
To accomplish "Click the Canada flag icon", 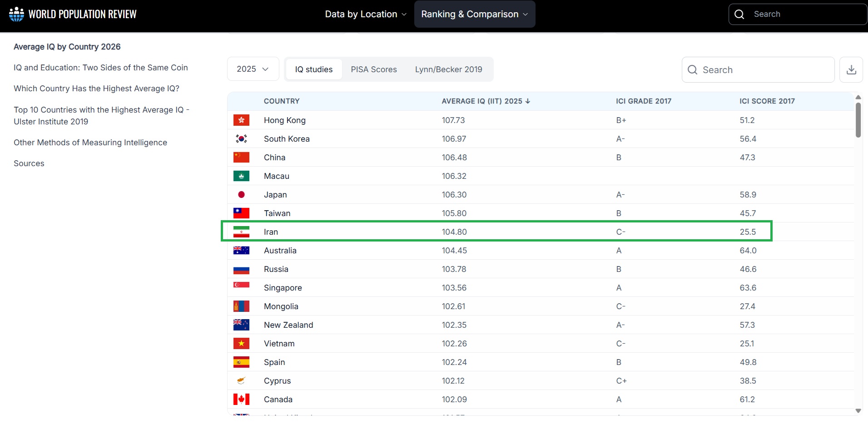I will 241,399.
